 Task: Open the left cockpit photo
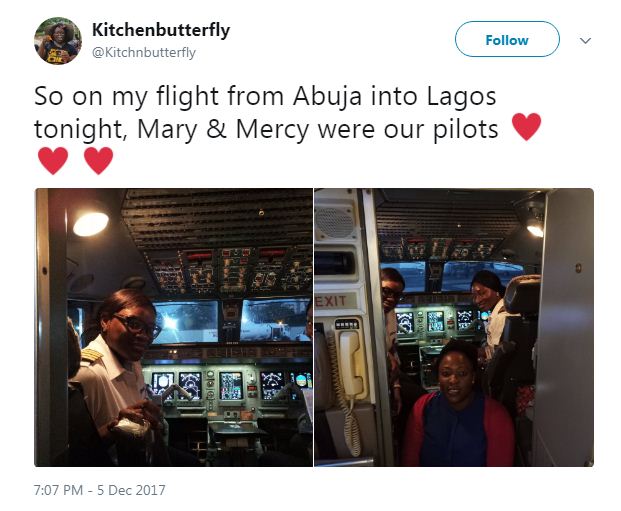(174, 327)
